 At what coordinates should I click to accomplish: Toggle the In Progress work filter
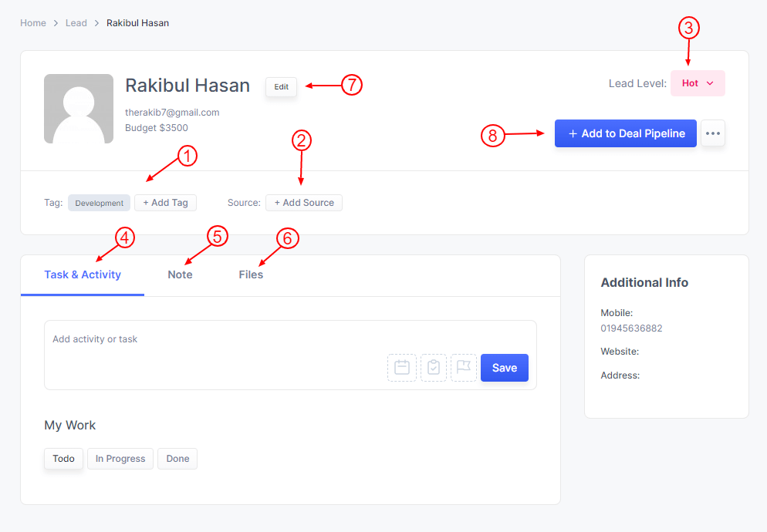click(x=120, y=458)
